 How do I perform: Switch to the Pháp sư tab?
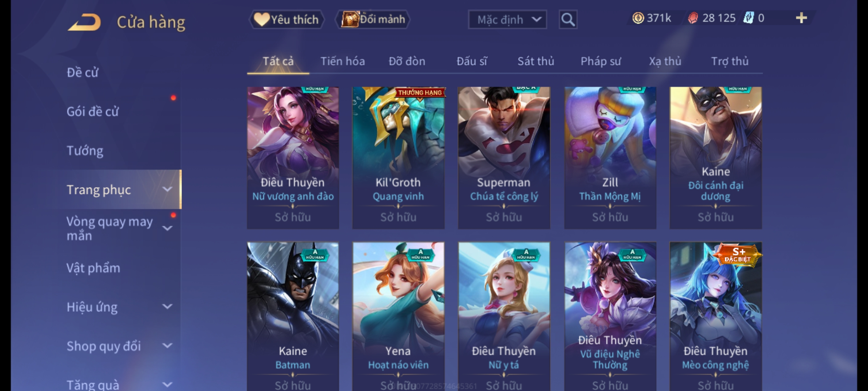click(x=600, y=61)
